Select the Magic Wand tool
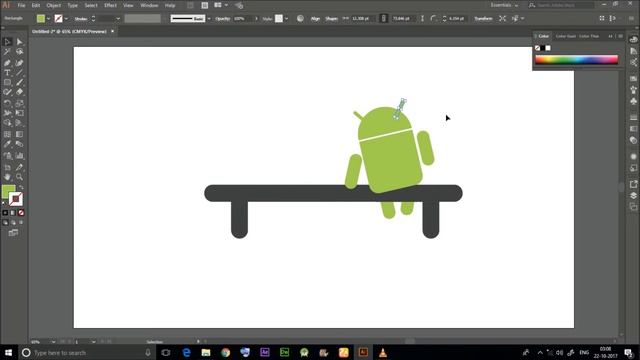This screenshot has width=640, height=360. coord(7,52)
